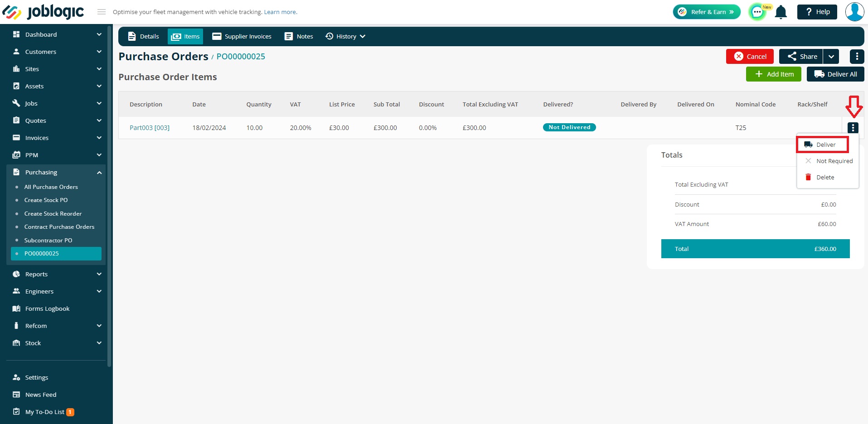The height and width of the screenshot is (424, 868).
Task: Click the Stock warehouse icon
Action: point(16,343)
